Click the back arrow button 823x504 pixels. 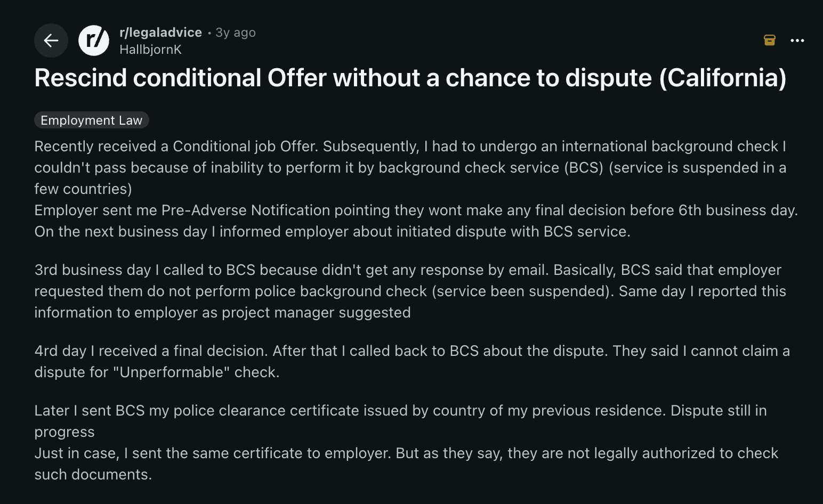[51, 40]
